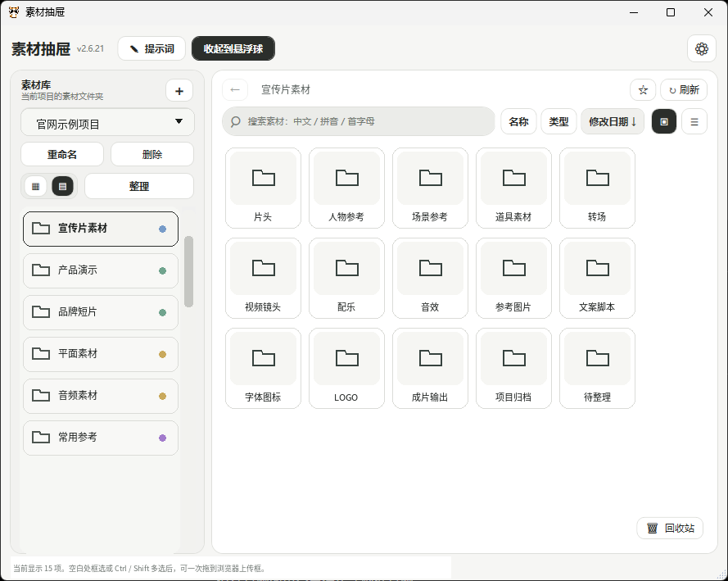Viewport: 728px width, 581px height.
Task: Open the 参考图片 folder
Action: pos(514,278)
